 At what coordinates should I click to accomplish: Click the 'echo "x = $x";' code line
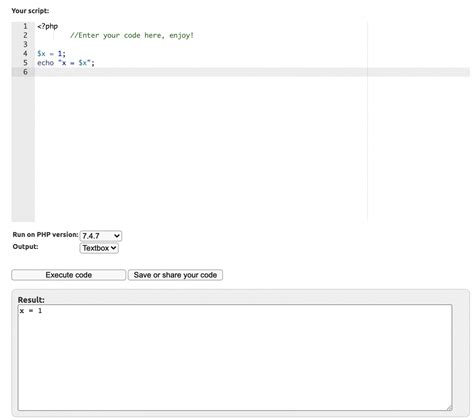pos(66,63)
